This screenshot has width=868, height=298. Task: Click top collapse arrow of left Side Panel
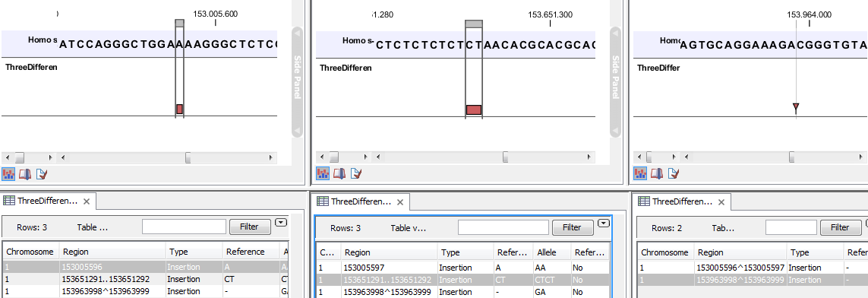[x=297, y=33]
